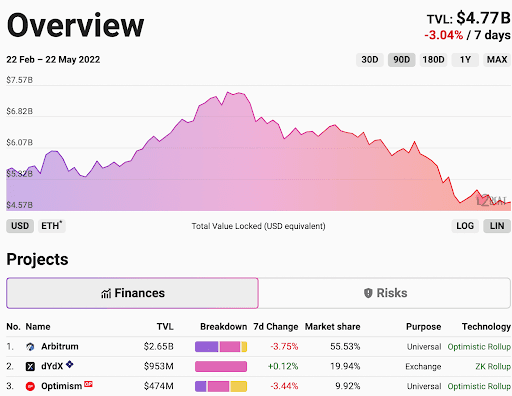Click the chart icon in Finances tab
Image resolution: width=512 pixels, height=396 pixels.
(106, 293)
